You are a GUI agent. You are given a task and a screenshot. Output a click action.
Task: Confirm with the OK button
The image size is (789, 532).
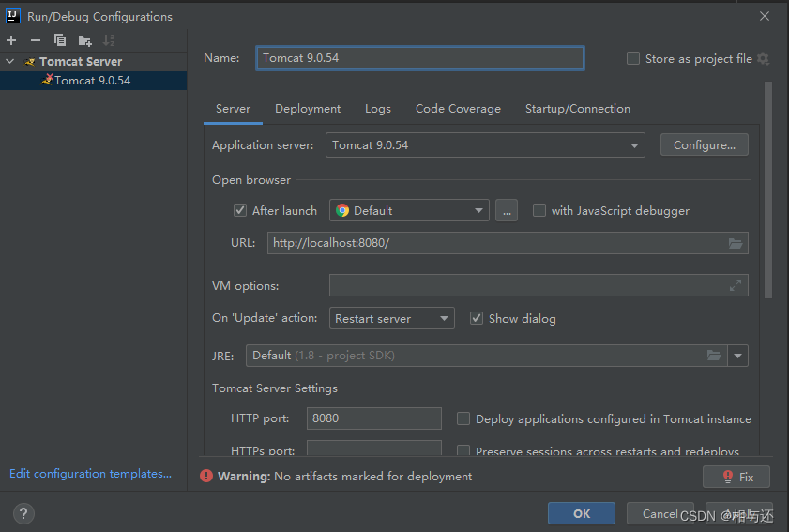(x=581, y=513)
